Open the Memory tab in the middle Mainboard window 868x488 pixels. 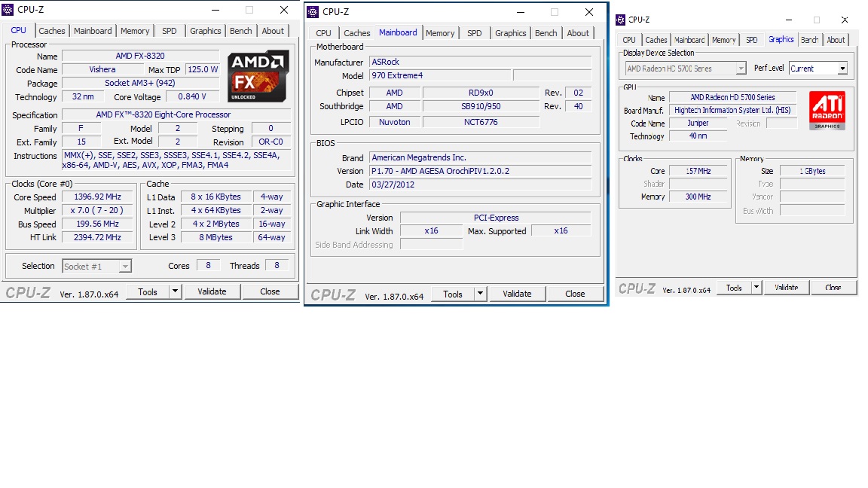click(x=440, y=33)
